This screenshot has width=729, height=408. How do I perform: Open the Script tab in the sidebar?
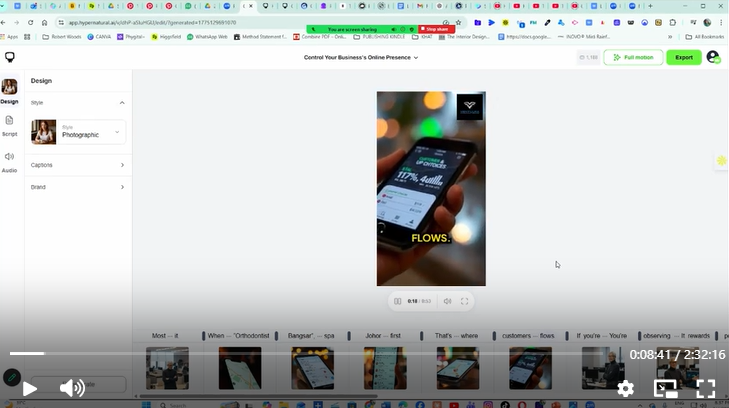tap(9, 126)
